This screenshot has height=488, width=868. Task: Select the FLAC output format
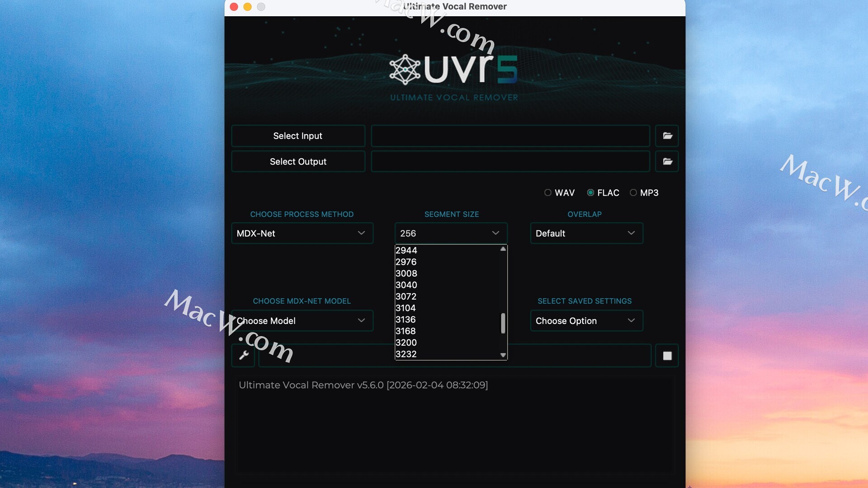590,193
